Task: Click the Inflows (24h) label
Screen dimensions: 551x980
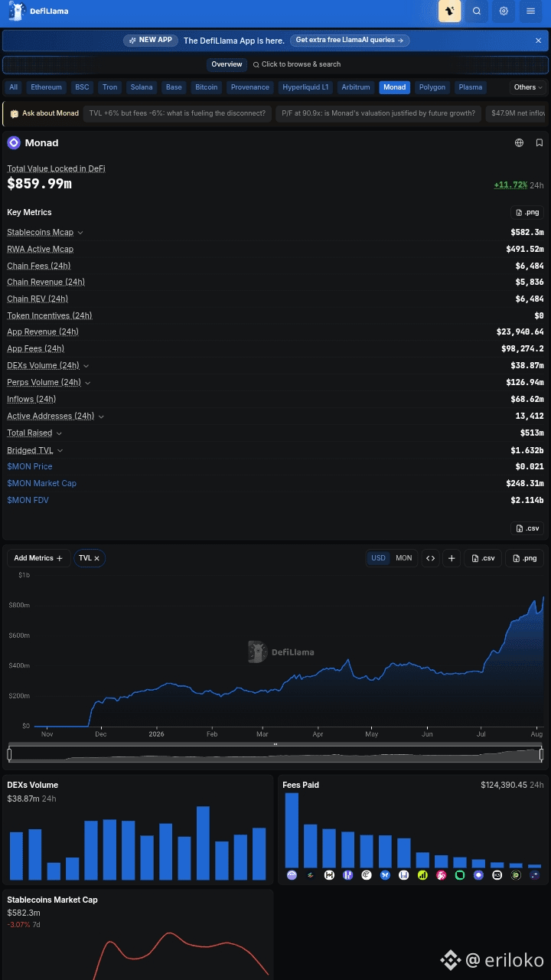Action: pos(31,399)
